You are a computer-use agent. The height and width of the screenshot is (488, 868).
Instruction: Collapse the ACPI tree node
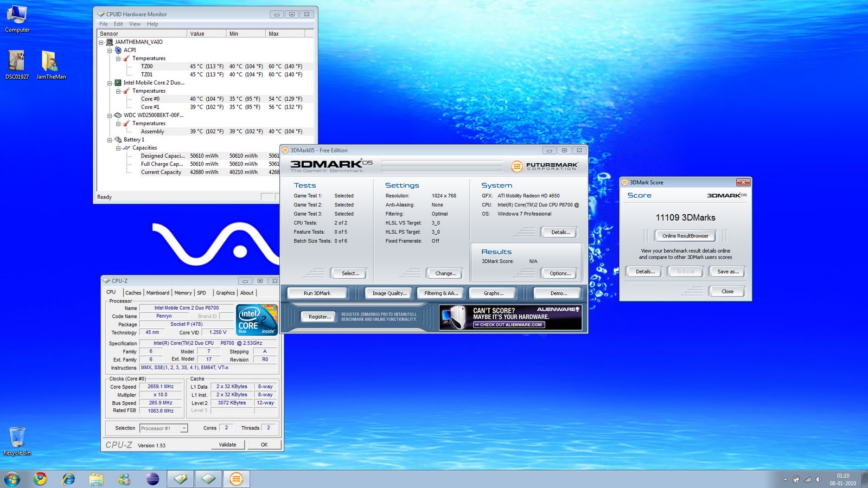pos(110,50)
